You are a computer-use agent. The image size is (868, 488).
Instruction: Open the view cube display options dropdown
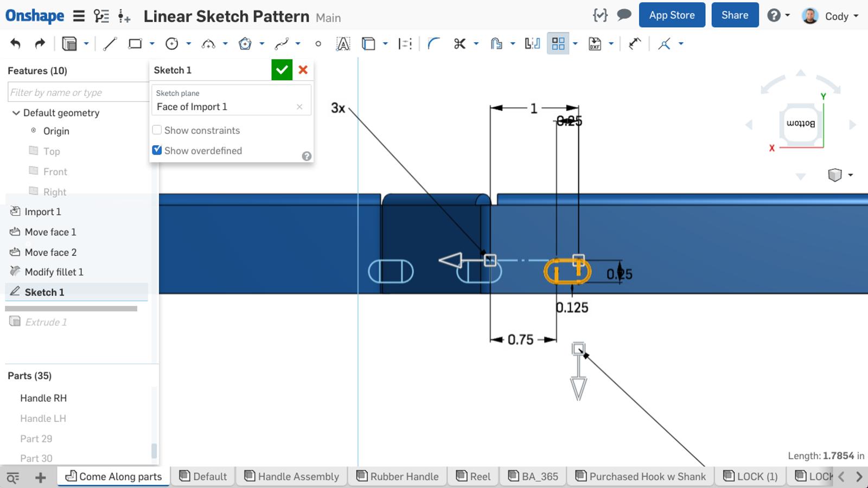click(850, 175)
